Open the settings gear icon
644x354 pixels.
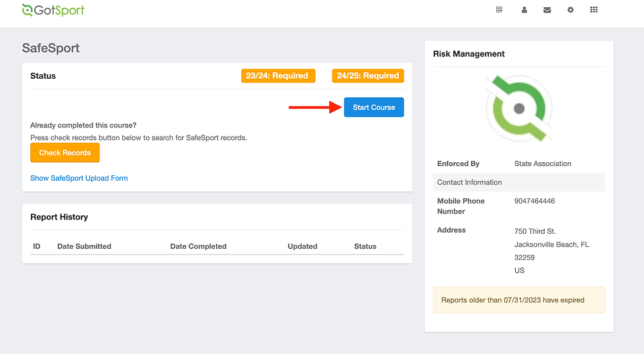(570, 10)
